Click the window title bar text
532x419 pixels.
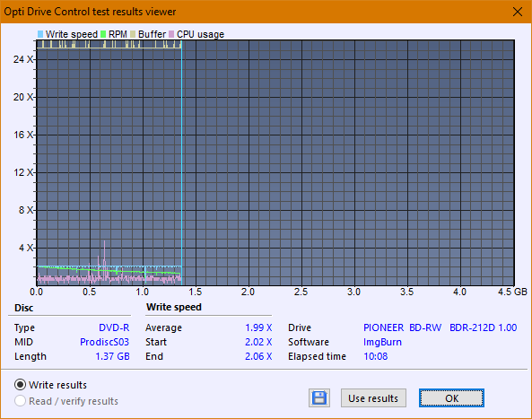click(90, 12)
